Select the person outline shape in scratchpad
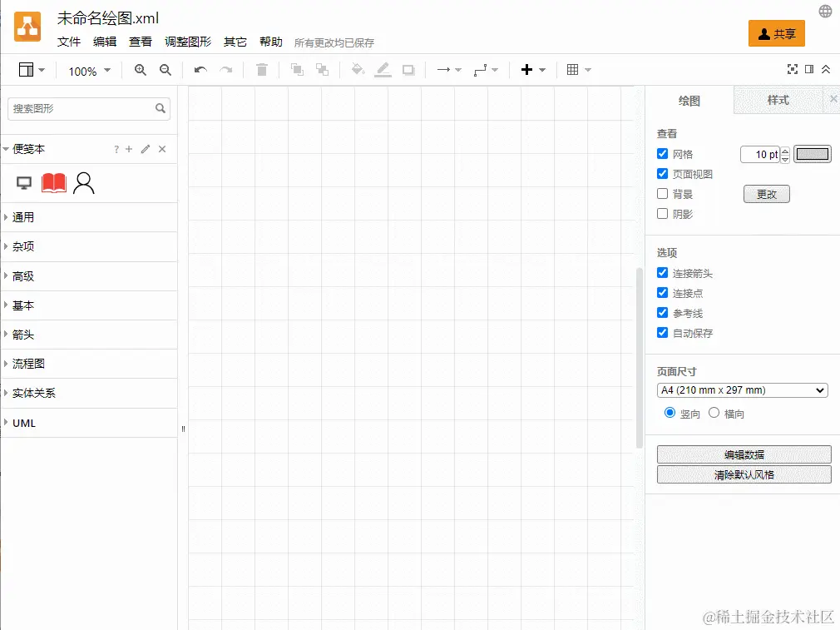This screenshot has height=630, width=840. tap(83, 183)
